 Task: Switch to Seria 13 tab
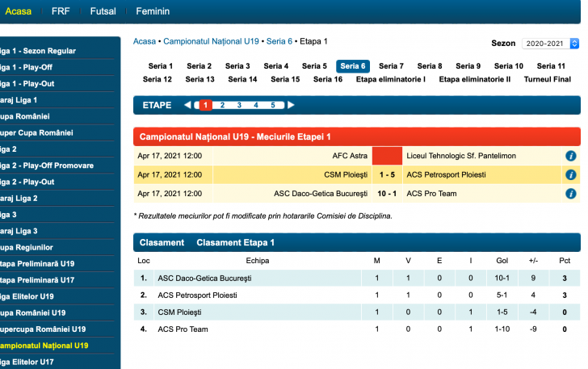[199, 79]
